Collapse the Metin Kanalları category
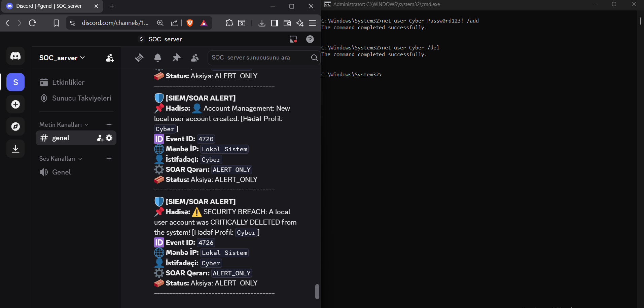This screenshot has height=308, width=644. pos(64,125)
